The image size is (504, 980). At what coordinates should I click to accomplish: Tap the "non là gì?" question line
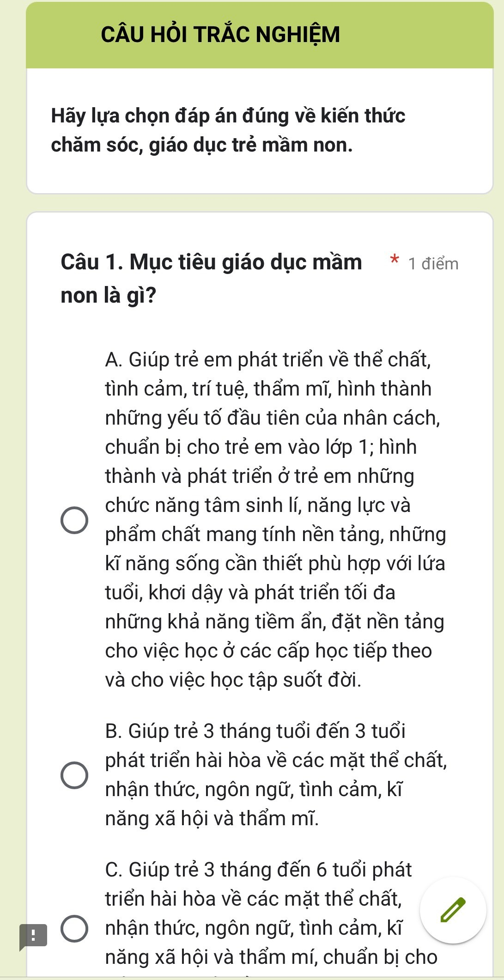click(x=109, y=295)
